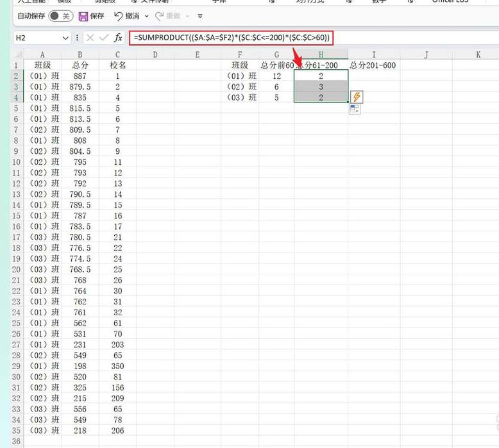Open Insert Function fx dialog
The height and width of the screenshot is (448, 499).
(118, 38)
